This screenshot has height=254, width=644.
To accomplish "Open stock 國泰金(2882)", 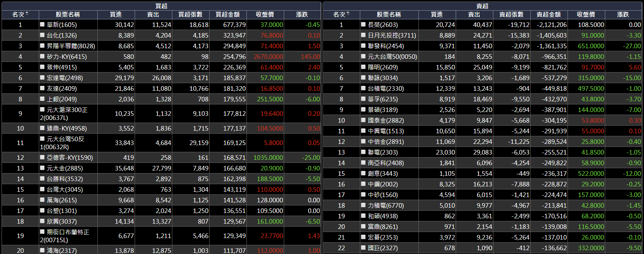I will click(386, 120).
